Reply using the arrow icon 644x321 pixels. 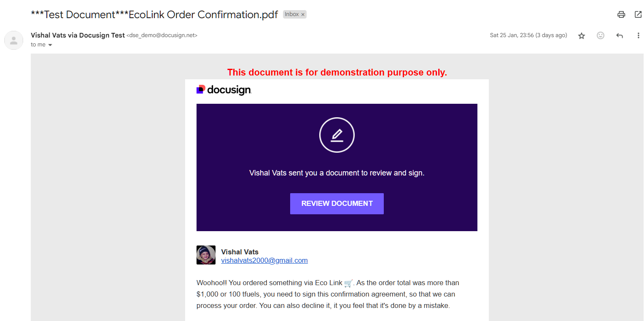tap(620, 36)
